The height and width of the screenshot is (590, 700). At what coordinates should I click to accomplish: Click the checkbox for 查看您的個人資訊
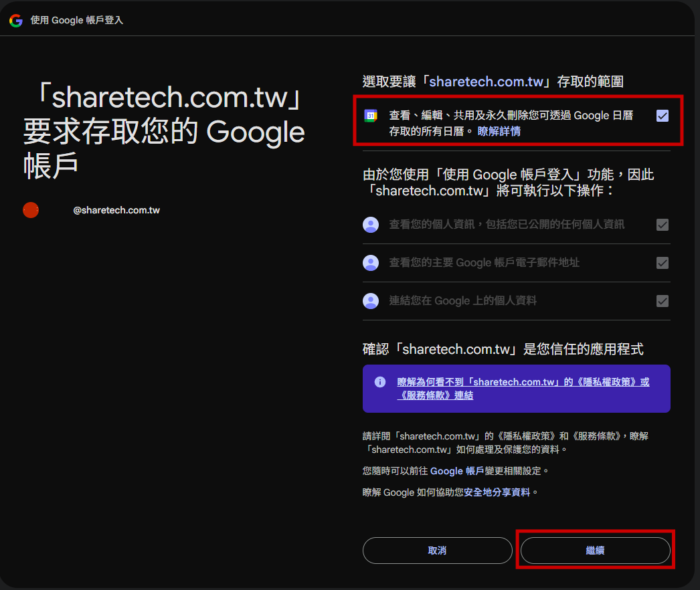point(663,225)
